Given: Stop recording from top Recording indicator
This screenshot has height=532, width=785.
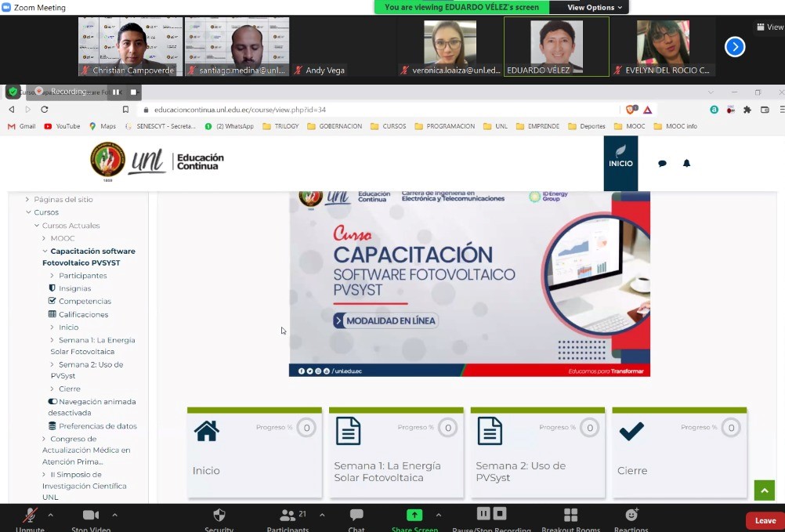Looking at the screenshot, I should 133,92.
